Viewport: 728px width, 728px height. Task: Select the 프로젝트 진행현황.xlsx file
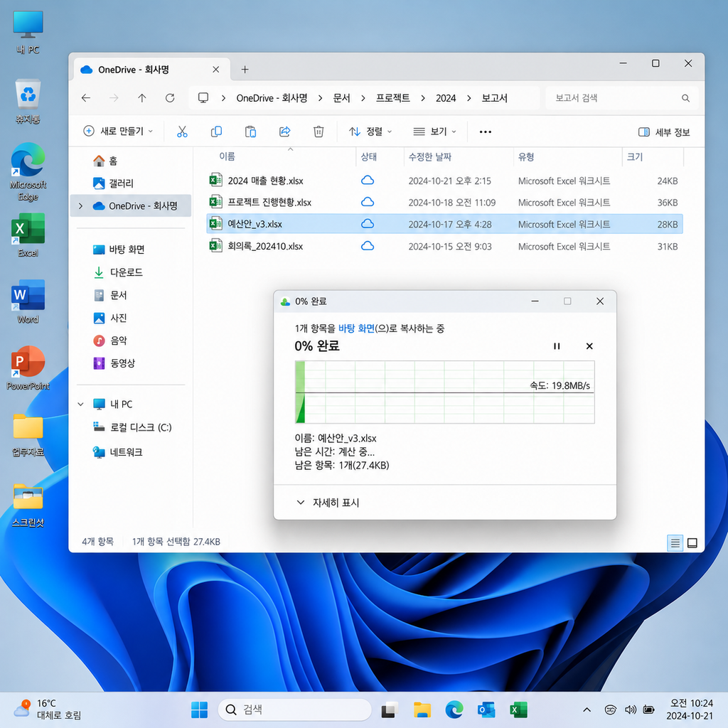point(444,203)
